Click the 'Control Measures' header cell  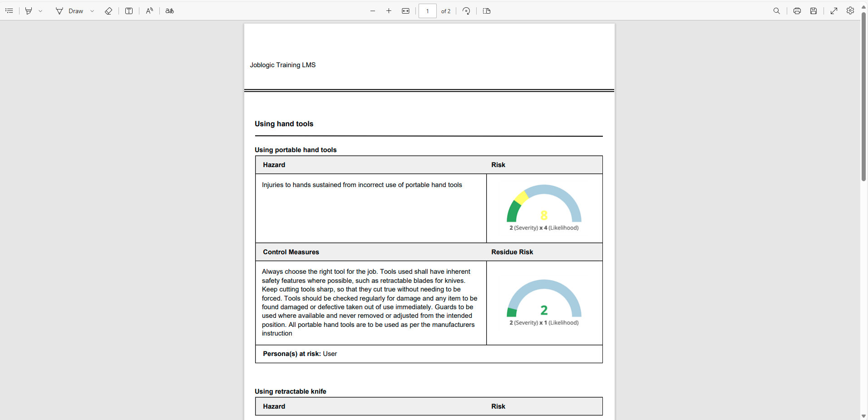[x=291, y=252]
